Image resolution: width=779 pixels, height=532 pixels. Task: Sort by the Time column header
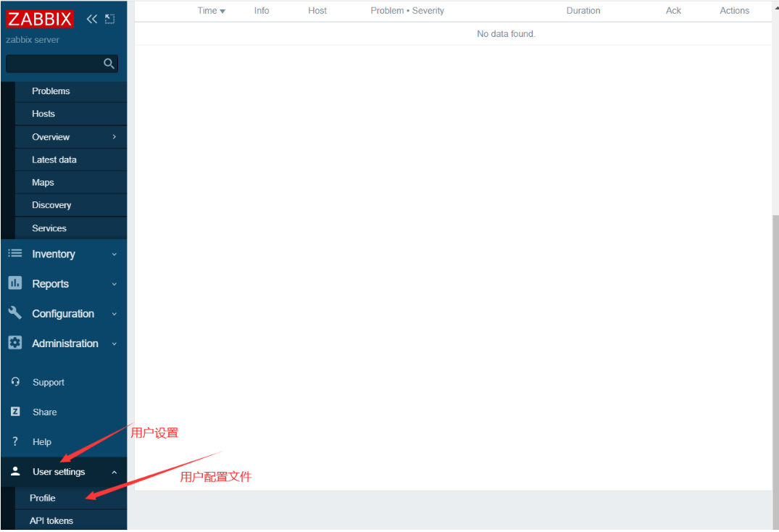[207, 10]
